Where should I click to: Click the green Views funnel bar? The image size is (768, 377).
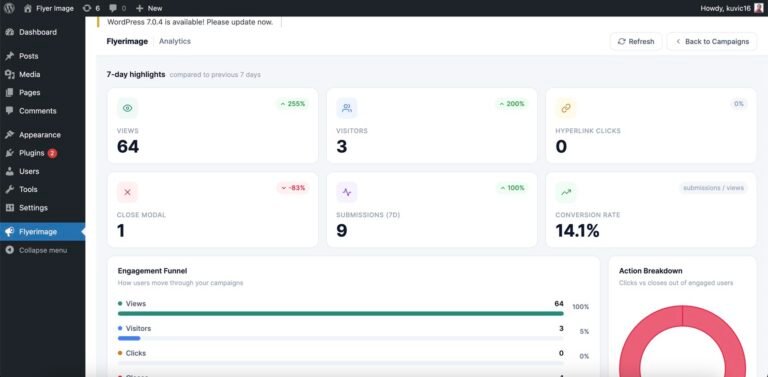340,313
